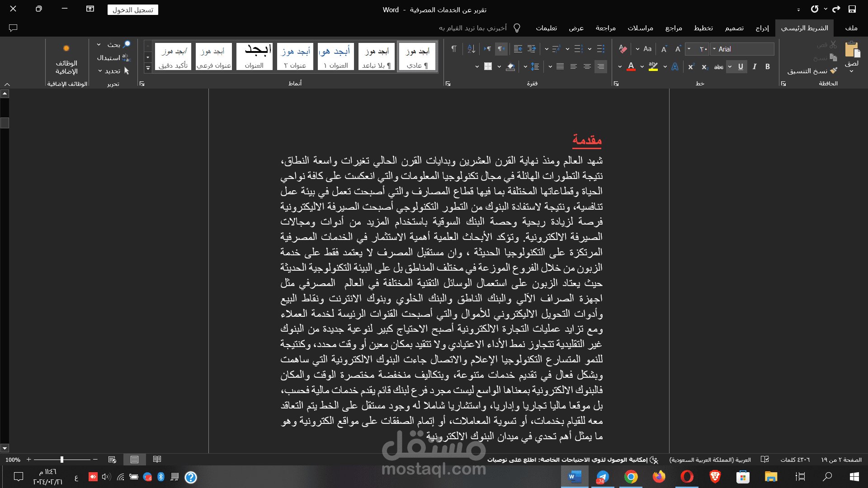Apply red font color

point(631,67)
